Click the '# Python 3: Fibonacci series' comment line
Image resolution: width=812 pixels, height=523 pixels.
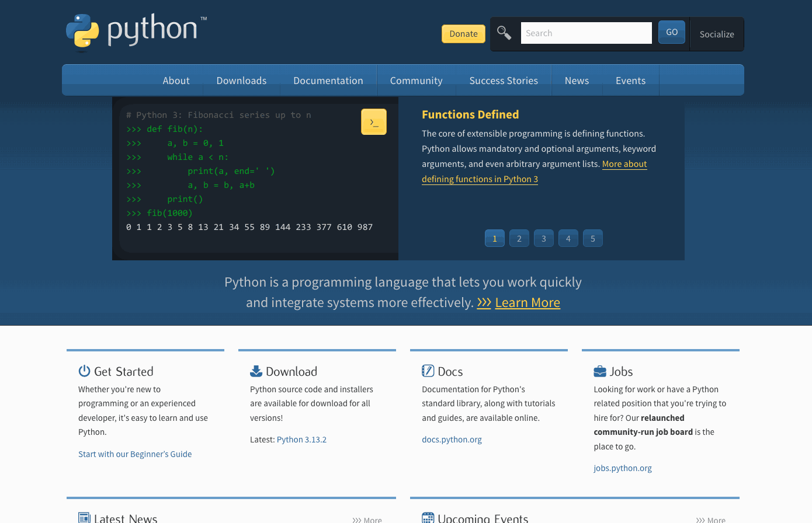[218, 115]
